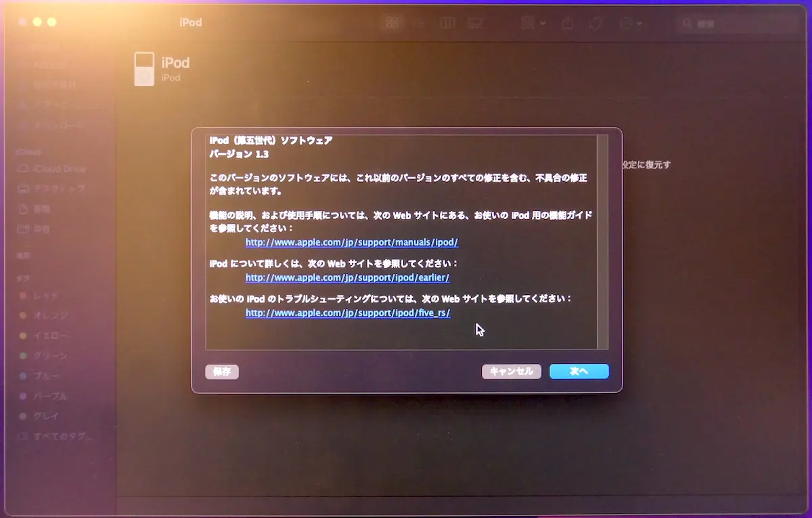Screen dimensions: 812x518
Task: Select デスクトップ in sidebar
Action: click(x=52, y=189)
